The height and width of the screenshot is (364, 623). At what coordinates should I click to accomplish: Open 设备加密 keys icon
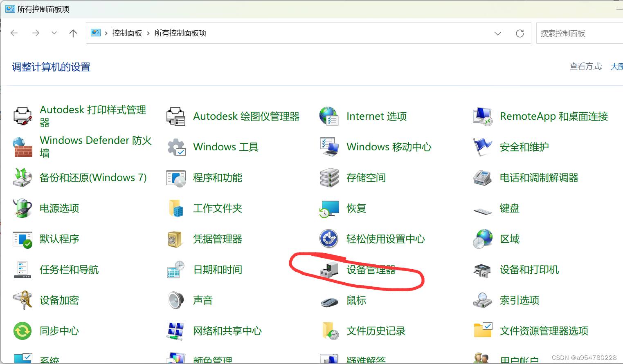(22, 300)
